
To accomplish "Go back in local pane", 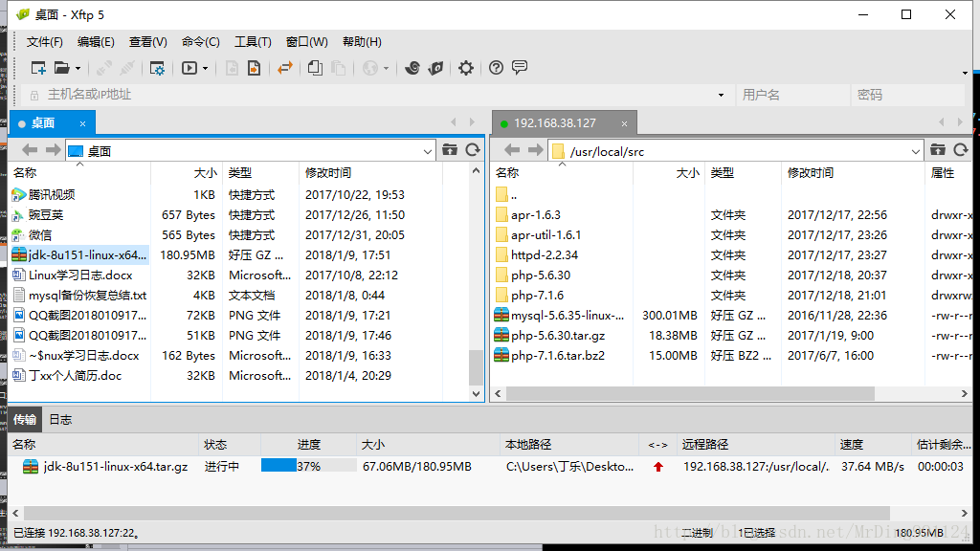I will coord(30,150).
